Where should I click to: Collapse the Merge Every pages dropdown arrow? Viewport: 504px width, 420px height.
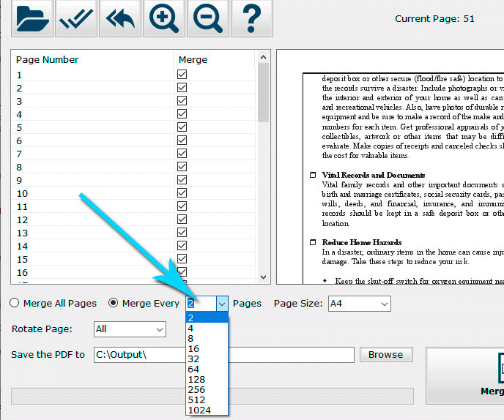pos(222,304)
